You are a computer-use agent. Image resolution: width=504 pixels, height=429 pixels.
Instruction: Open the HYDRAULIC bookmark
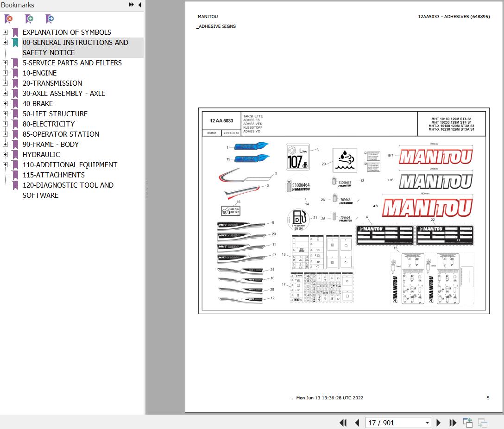coord(41,155)
